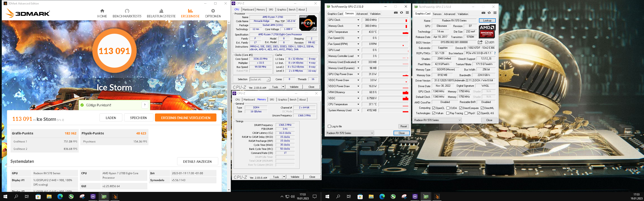The width and height of the screenshot is (644, 201).
Task: Toggle the OpenGL 4.6 checkbox
Action: [x=479, y=113]
